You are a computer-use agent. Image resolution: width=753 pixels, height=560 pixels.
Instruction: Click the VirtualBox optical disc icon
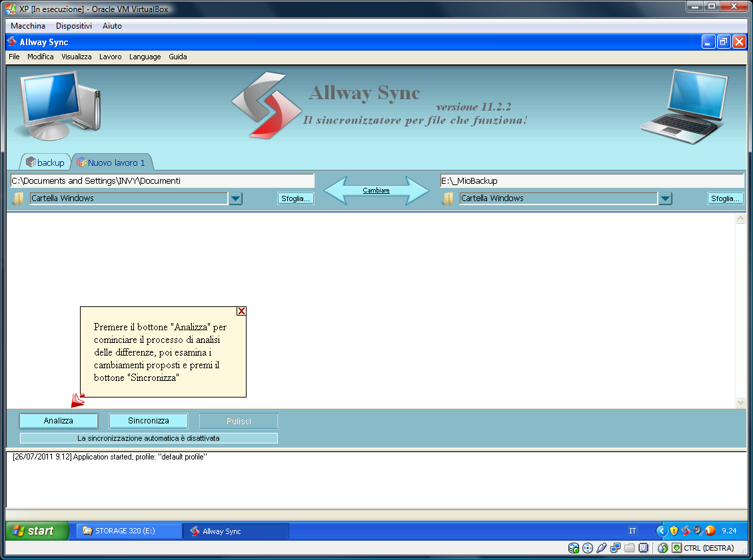[x=587, y=548]
